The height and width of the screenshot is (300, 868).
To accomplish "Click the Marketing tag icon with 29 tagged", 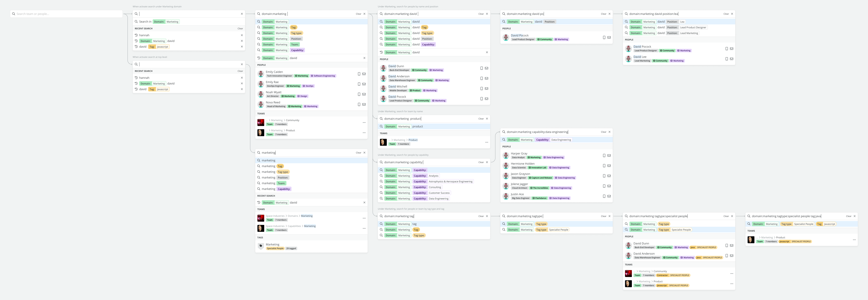I will [x=261, y=246].
